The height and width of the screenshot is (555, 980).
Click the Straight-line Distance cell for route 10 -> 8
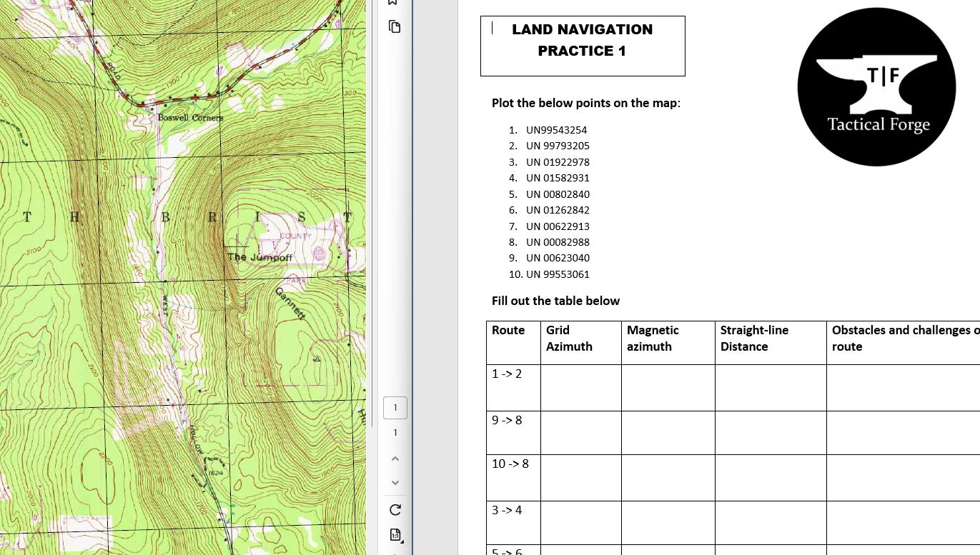pyautogui.click(x=770, y=478)
